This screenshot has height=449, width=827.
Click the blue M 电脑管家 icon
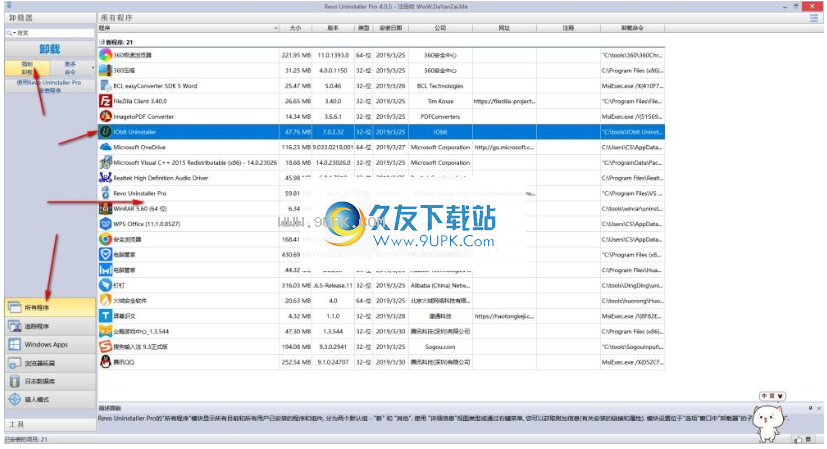point(105,270)
